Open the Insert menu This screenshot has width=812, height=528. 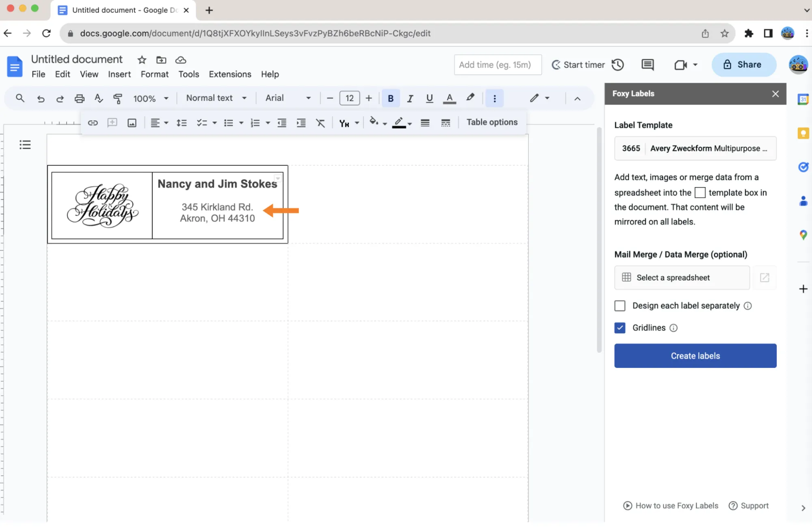tap(119, 74)
